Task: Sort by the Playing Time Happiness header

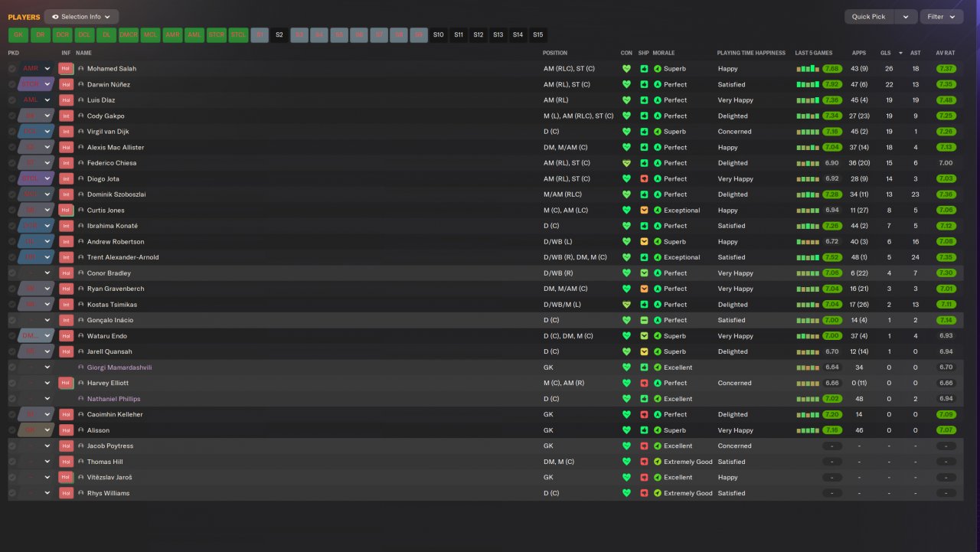Action: click(751, 53)
